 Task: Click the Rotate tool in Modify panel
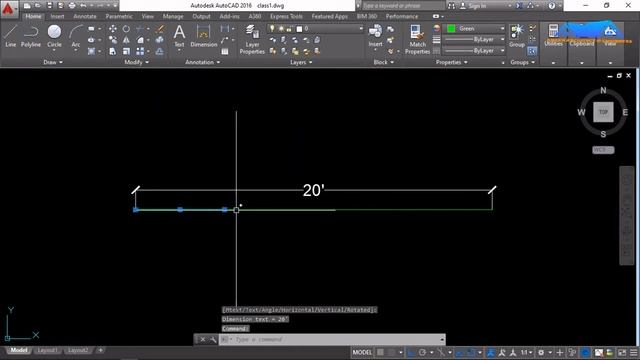pyautogui.click(x=127, y=29)
